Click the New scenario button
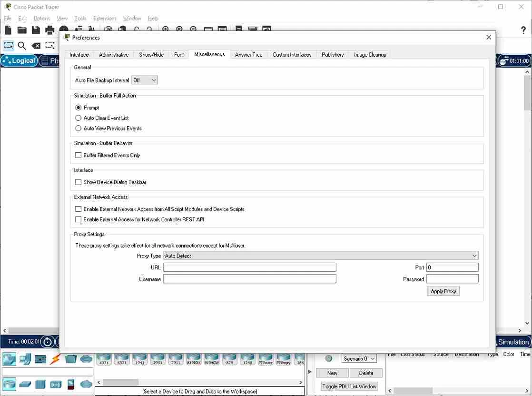The width and height of the screenshot is (532, 396). (333, 373)
